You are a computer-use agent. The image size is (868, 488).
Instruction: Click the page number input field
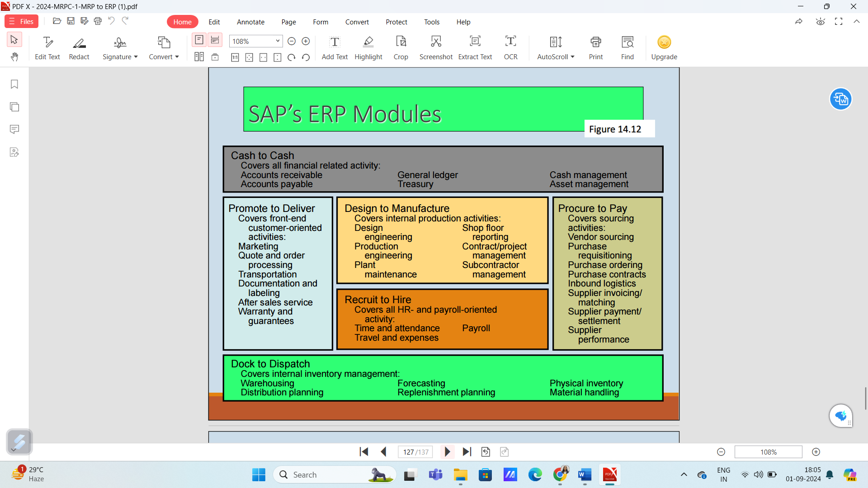pos(415,452)
